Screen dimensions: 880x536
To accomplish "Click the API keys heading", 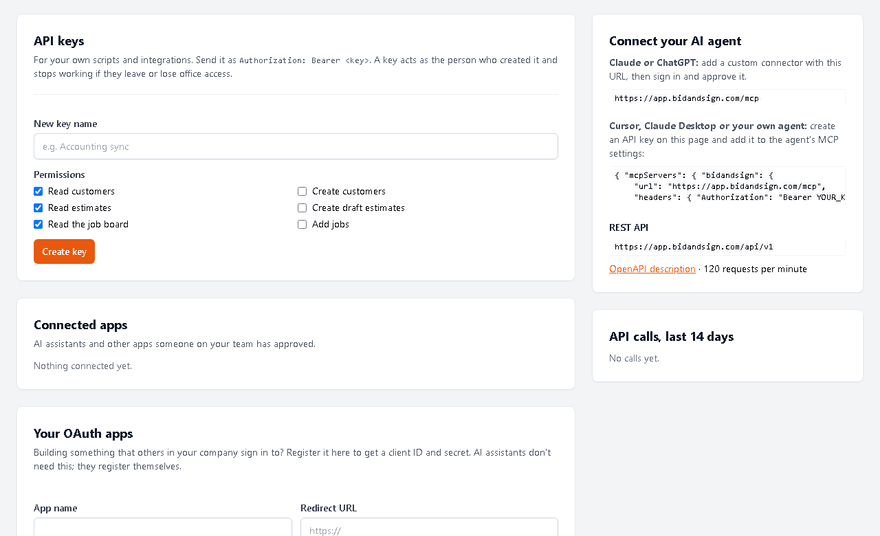I will [x=59, y=41].
